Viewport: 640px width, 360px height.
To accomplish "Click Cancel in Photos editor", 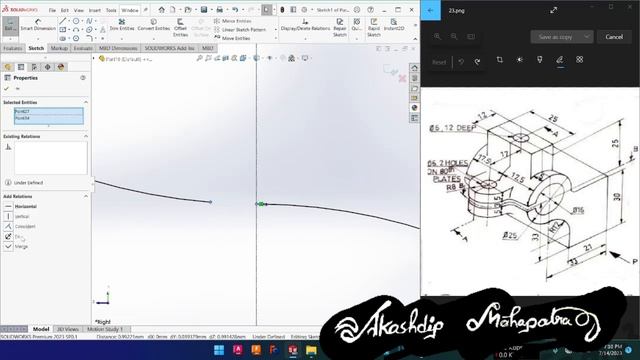I will (614, 37).
